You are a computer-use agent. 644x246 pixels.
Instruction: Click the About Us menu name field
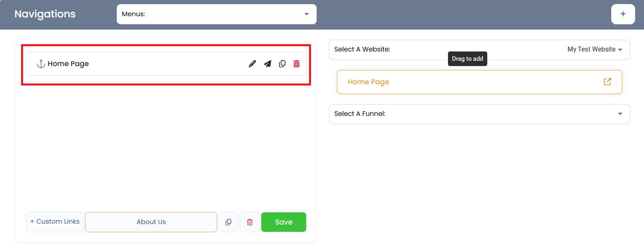click(151, 222)
